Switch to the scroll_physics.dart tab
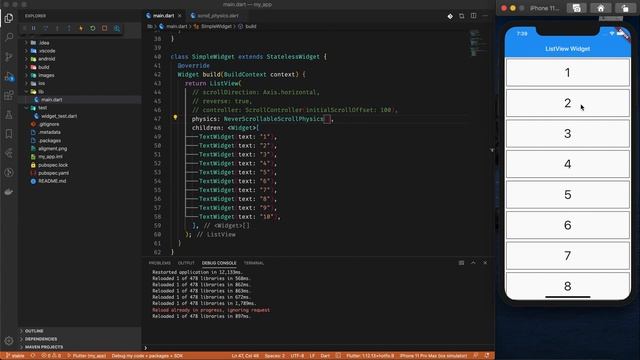This screenshot has width=640, height=360. coord(218,16)
